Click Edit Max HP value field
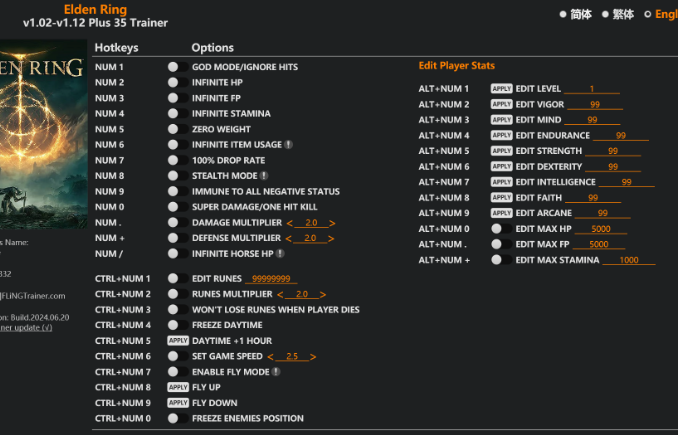678x435 pixels. [x=601, y=229]
